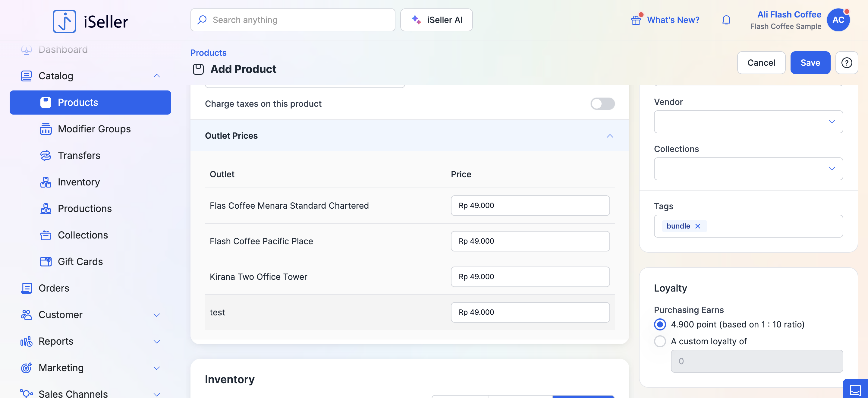The height and width of the screenshot is (398, 868).
Task: Click the What's New gift icon
Action: pos(636,20)
